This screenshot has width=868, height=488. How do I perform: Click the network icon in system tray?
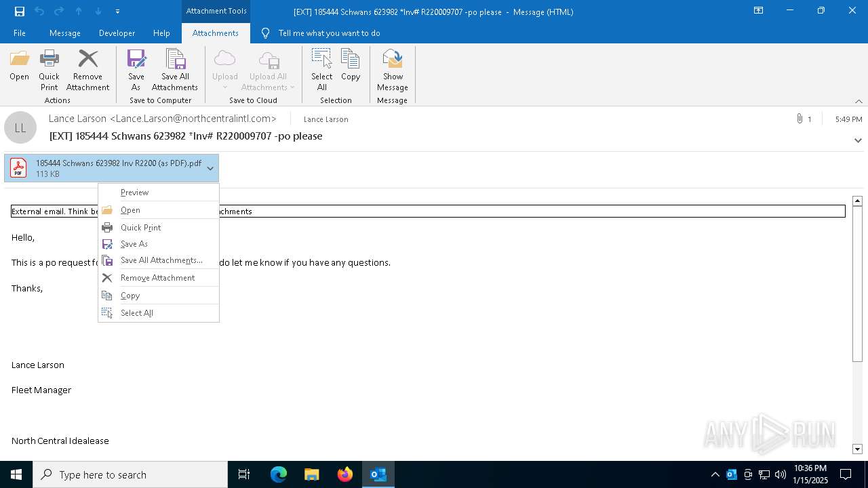pos(764,474)
